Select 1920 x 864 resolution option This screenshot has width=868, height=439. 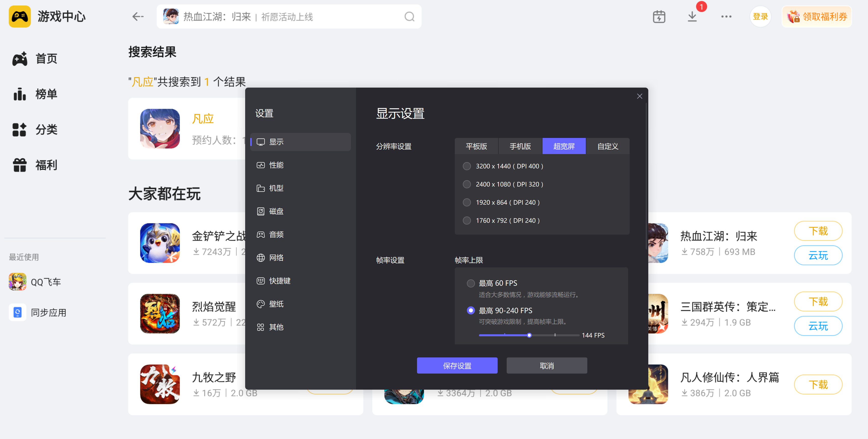467,202
